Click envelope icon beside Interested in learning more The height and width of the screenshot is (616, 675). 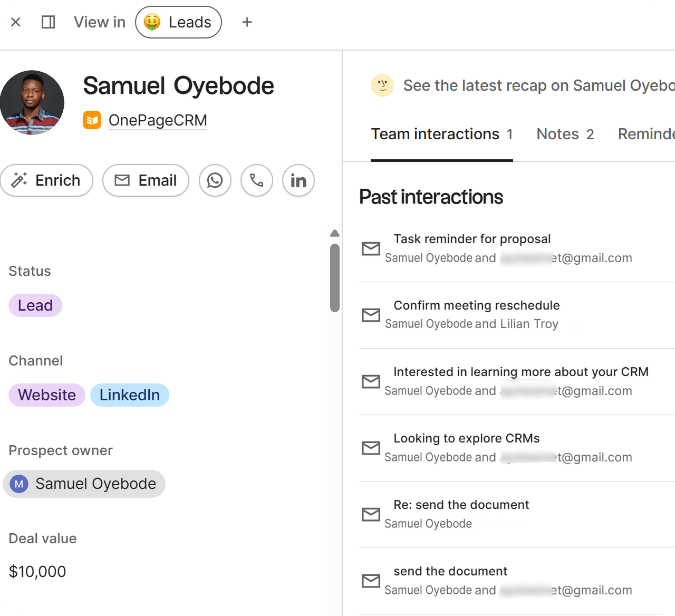(371, 381)
